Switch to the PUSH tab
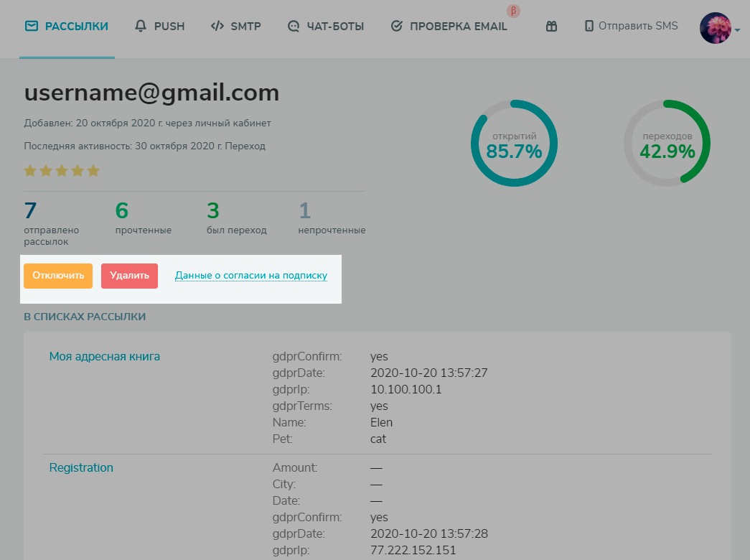 coord(160,27)
